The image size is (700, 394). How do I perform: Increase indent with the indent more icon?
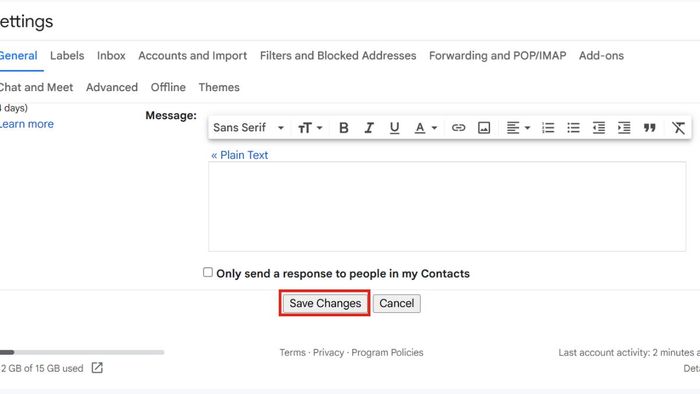pos(624,128)
